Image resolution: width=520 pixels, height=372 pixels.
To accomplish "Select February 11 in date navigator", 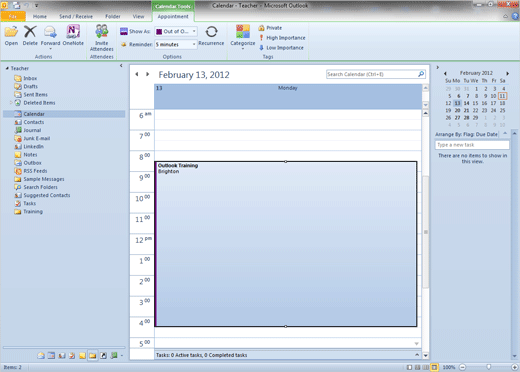I will pyautogui.click(x=502, y=96).
